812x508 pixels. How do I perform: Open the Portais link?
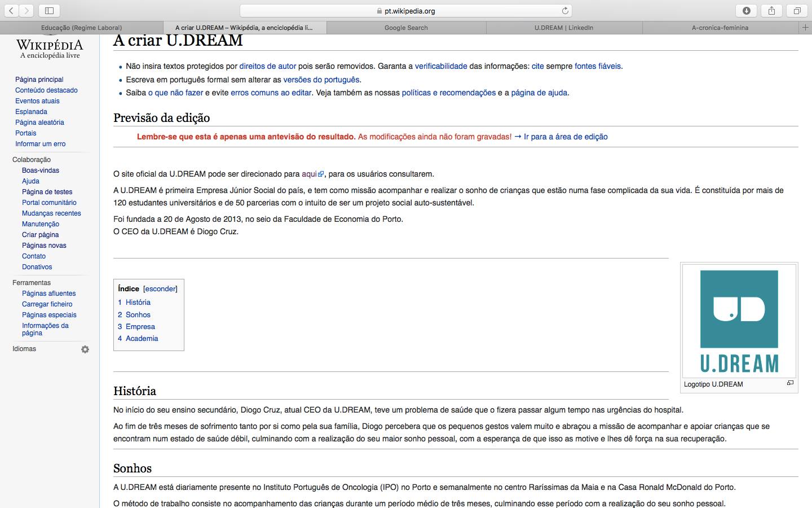click(26, 133)
